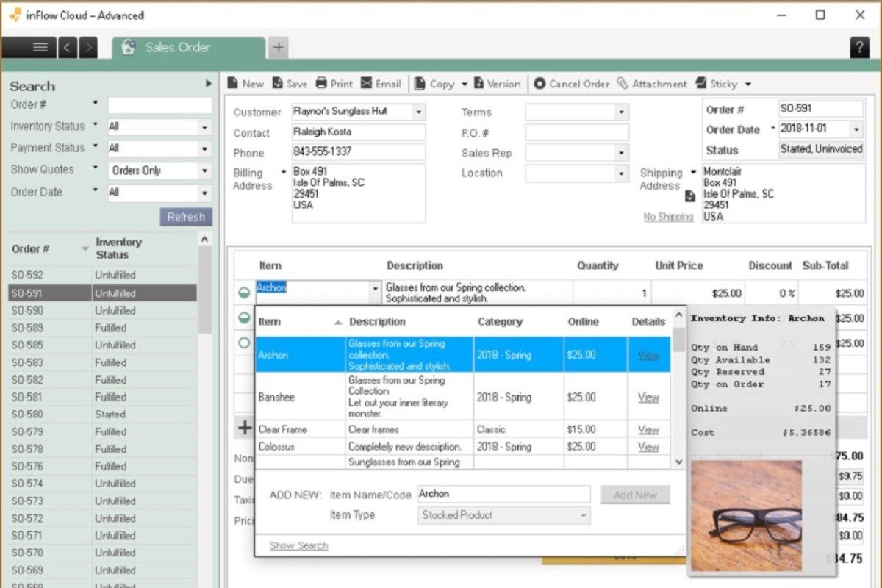882x588 pixels.
Task: Select the Clear Frame item row
Action: [x=462, y=429]
